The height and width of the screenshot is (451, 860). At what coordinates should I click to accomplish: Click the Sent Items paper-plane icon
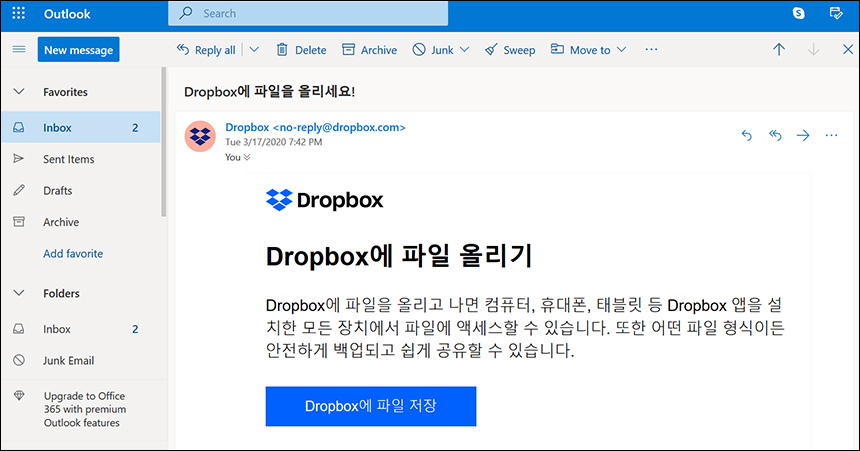[19, 159]
